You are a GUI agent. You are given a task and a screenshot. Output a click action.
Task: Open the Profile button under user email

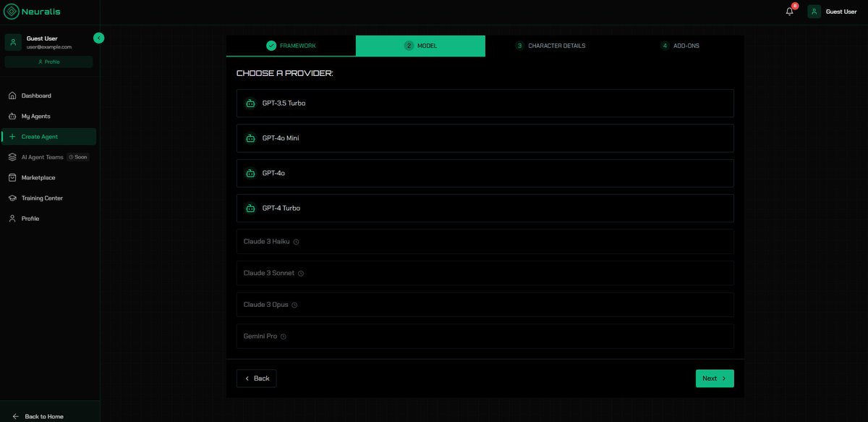click(x=48, y=62)
